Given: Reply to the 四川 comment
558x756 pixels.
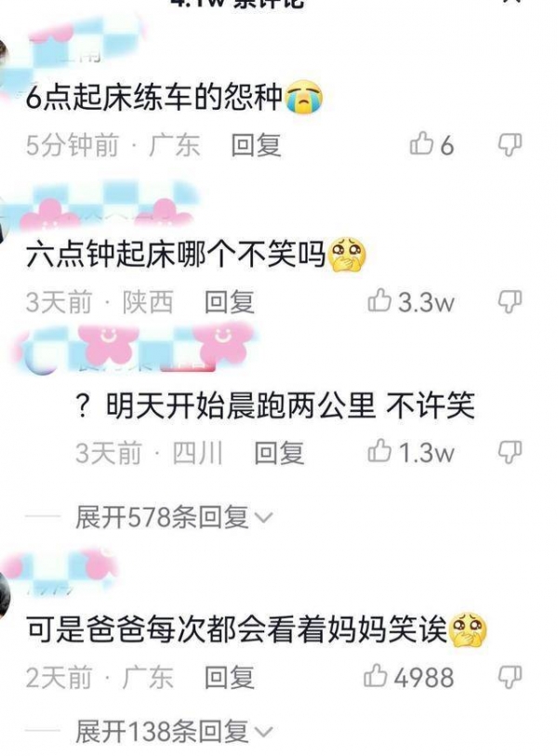Looking at the screenshot, I should pos(279,453).
